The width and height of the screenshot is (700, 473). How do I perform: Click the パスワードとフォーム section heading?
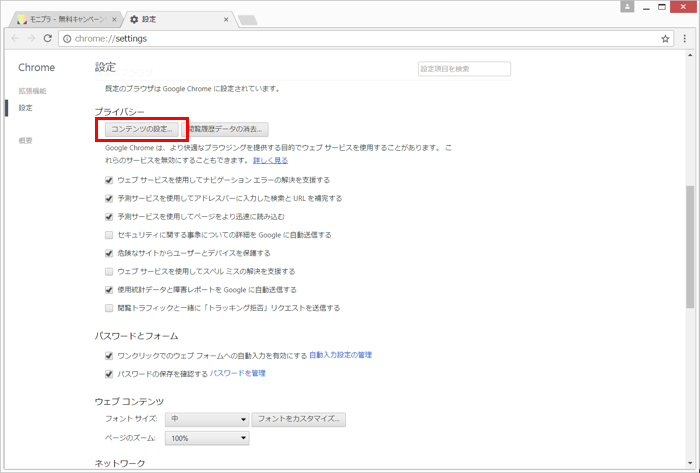tap(137, 336)
